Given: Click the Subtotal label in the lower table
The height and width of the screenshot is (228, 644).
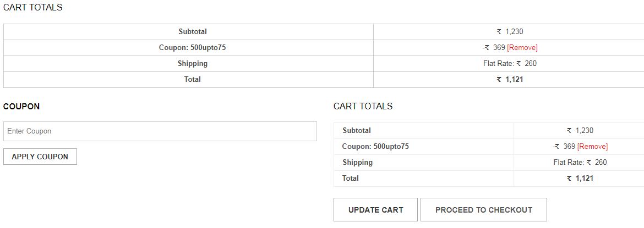Looking at the screenshot, I should click(357, 131).
